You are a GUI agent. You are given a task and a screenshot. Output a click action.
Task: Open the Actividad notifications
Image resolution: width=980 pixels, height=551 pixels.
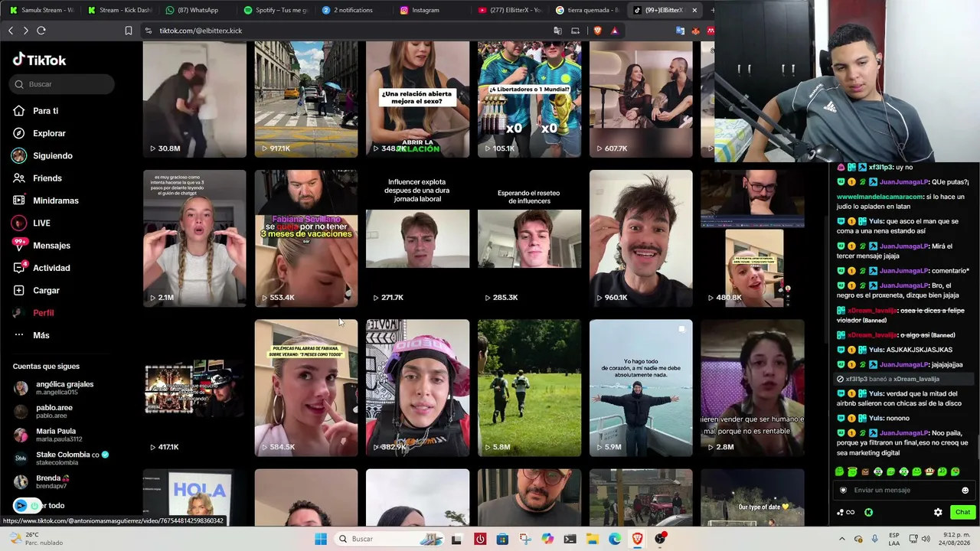coord(51,268)
